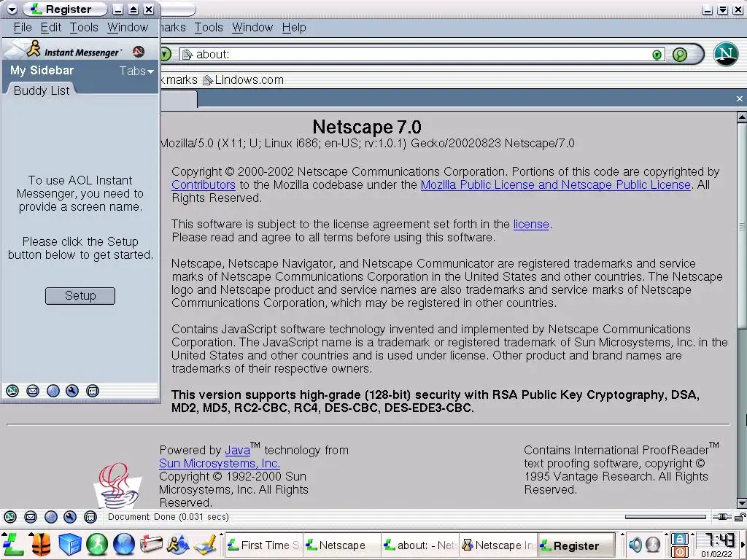Open Register window menu arrow in title bar
The height and width of the screenshot is (560, 747).
pyautogui.click(x=12, y=9)
